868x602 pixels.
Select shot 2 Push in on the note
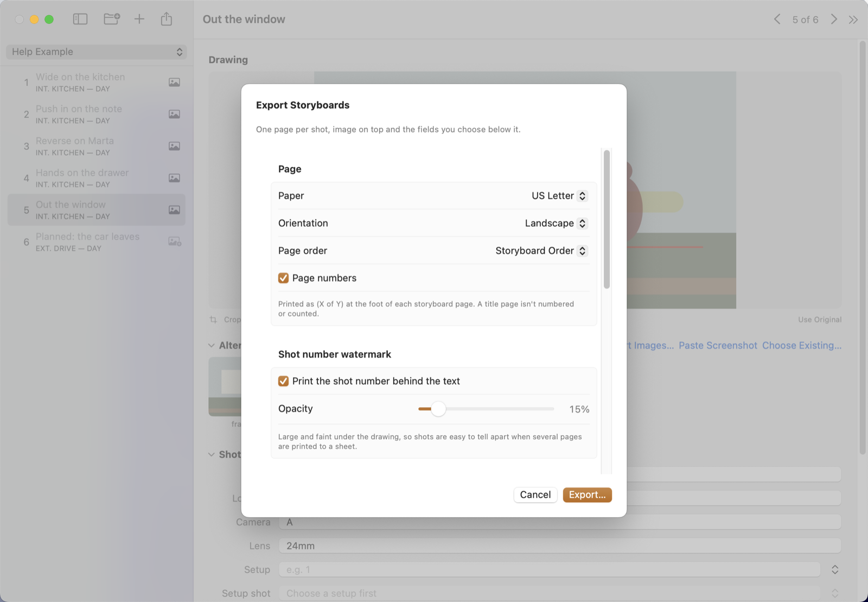pos(97,115)
